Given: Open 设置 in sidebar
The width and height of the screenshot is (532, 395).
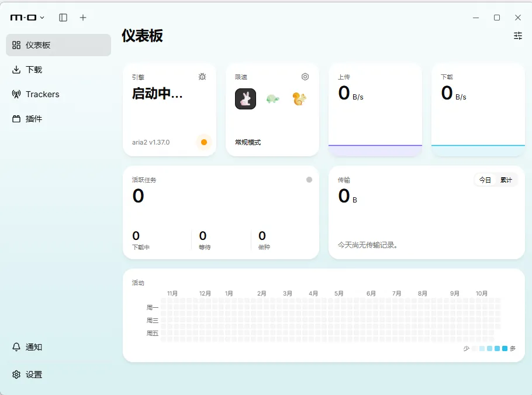Looking at the screenshot, I should point(58,375).
